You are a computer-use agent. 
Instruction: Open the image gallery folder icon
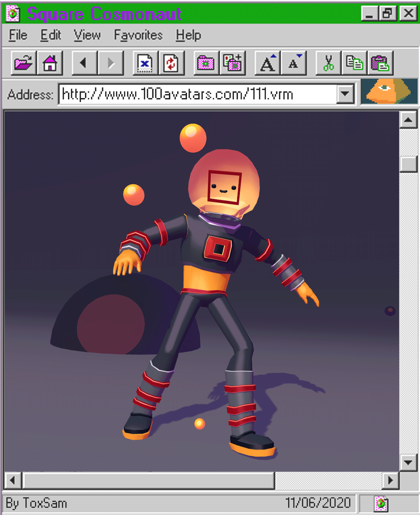coord(206,63)
